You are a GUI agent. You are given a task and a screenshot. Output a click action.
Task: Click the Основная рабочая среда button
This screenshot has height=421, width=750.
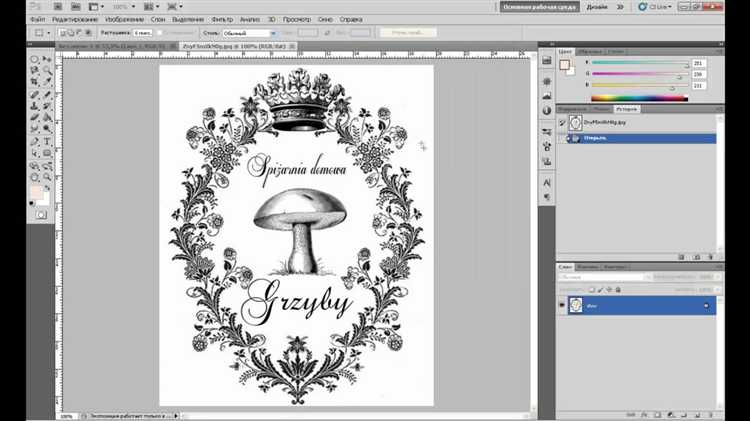(537, 6)
